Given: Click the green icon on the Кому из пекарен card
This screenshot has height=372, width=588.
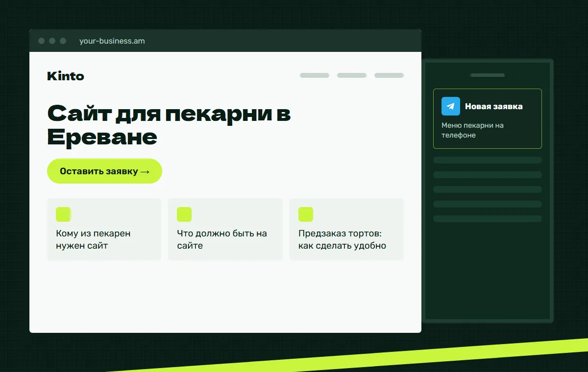Looking at the screenshot, I should tap(63, 214).
